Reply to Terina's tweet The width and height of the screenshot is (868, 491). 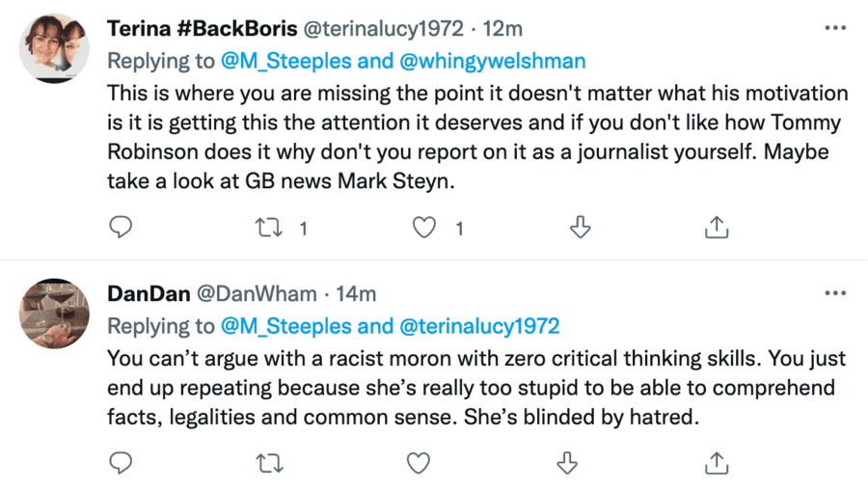tap(120, 228)
